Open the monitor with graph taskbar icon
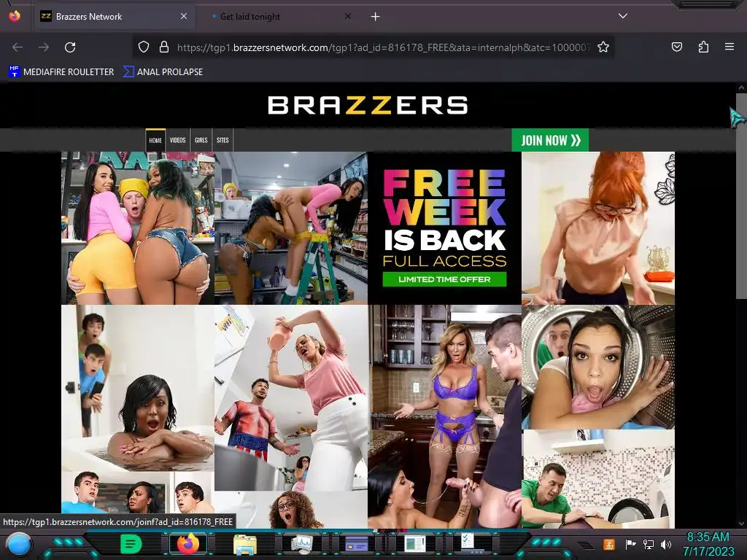This screenshot has height=560, width=747. (301, 544)
